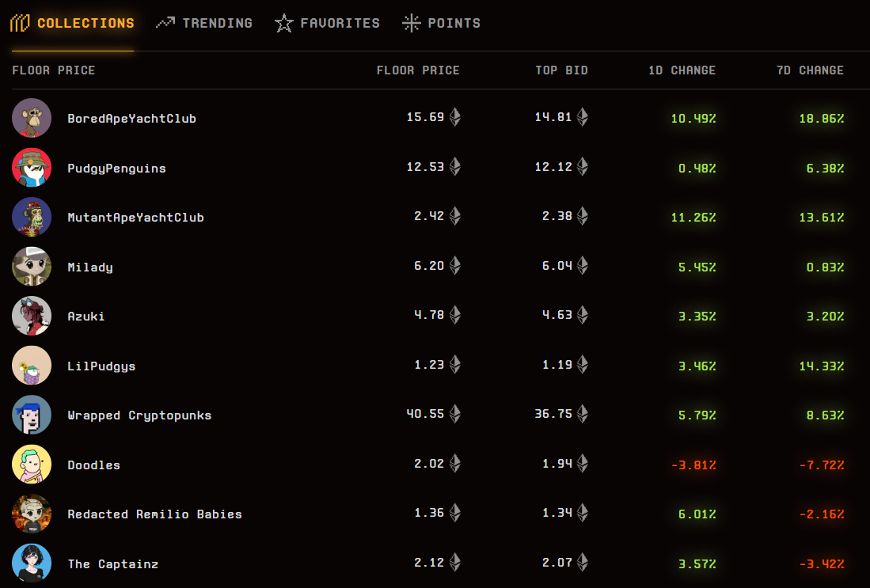870x588 pixels.
Task: Click ETH icon beside 6.04 top bid
Action: coord(582,265)
